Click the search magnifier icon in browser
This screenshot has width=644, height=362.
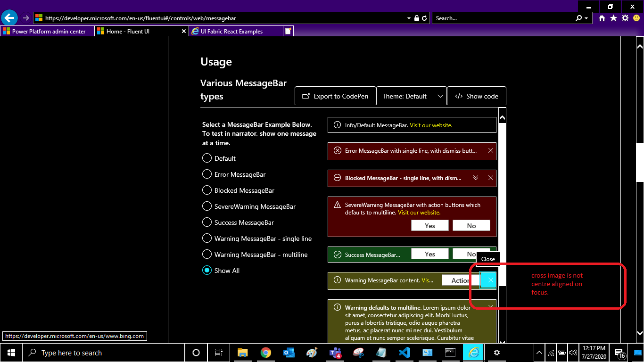(x=579, y=18)
